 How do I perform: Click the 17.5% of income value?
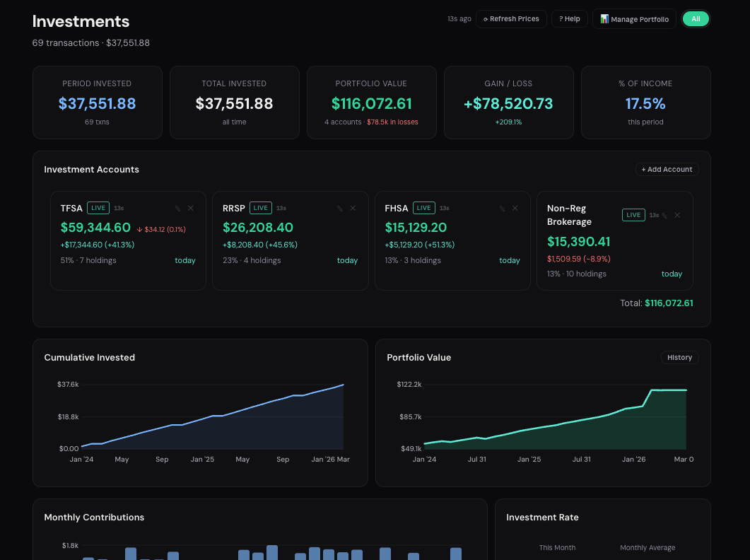pos(645,103)
